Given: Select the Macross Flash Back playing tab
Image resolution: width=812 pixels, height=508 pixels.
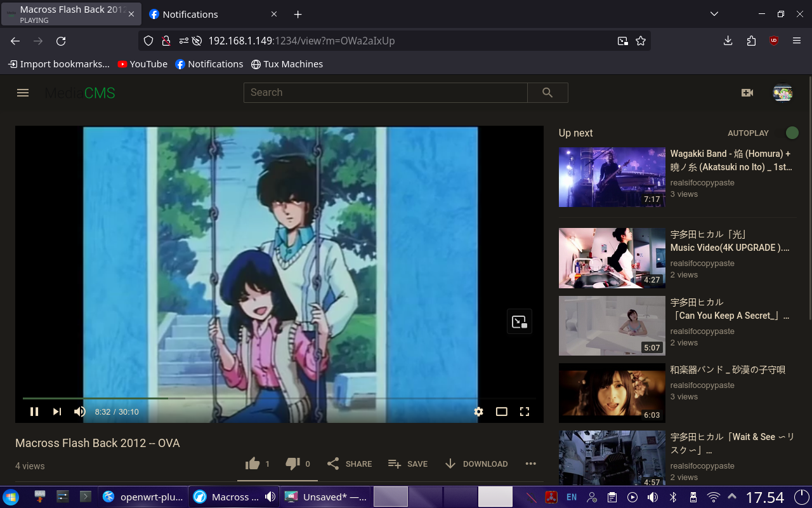Looking at the screenshot, I should point(71,14).
